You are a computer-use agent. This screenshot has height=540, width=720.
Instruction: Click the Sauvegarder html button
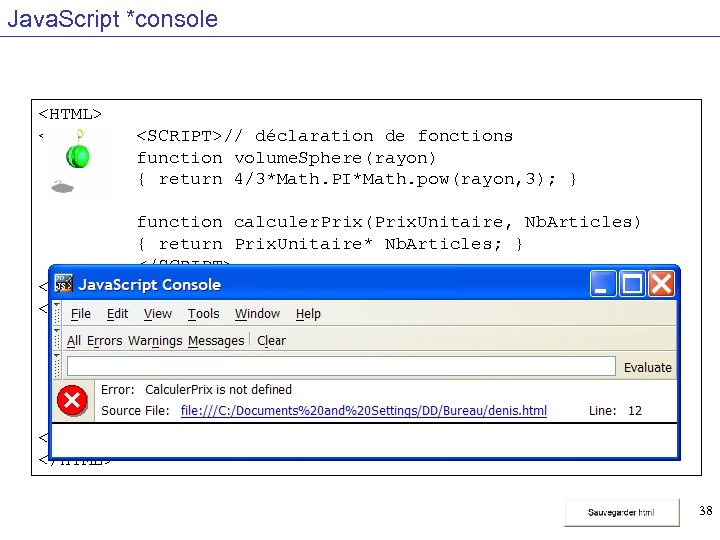pos(622,512)
